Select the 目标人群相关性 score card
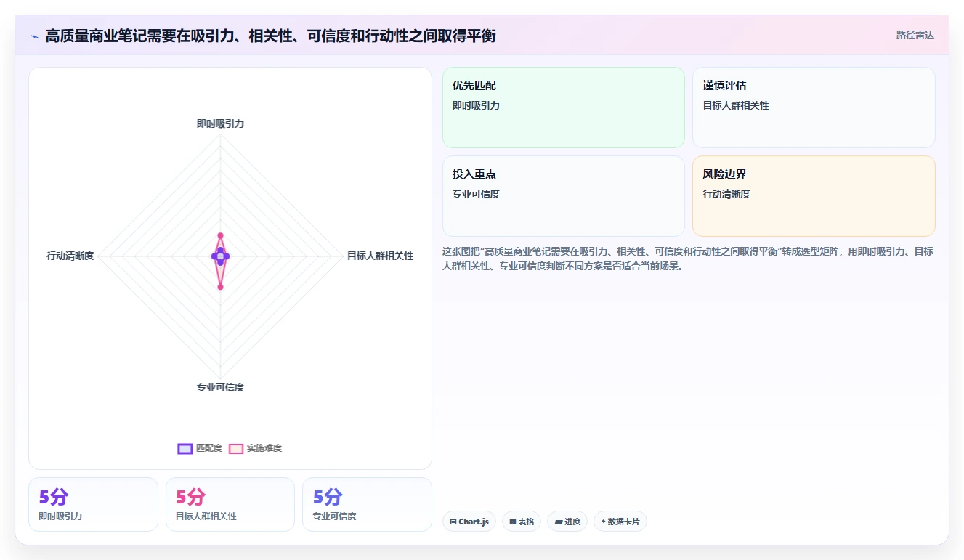 [230, 504]
